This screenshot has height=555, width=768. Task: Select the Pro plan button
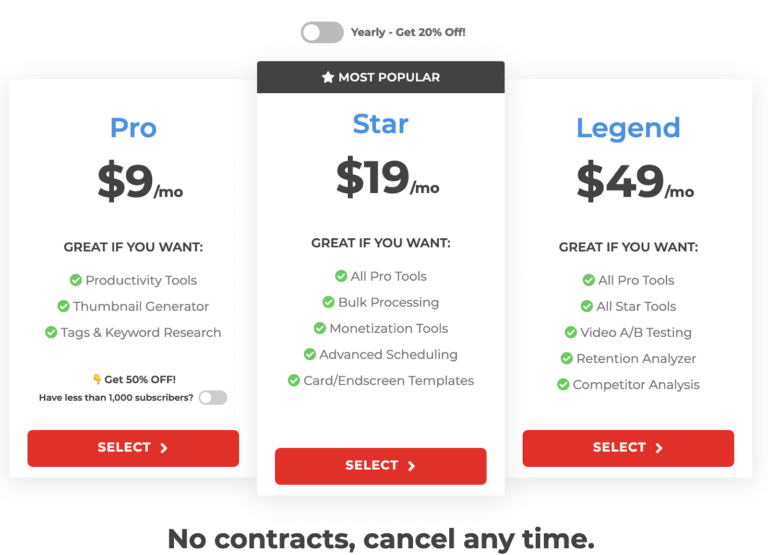(133, 448)
